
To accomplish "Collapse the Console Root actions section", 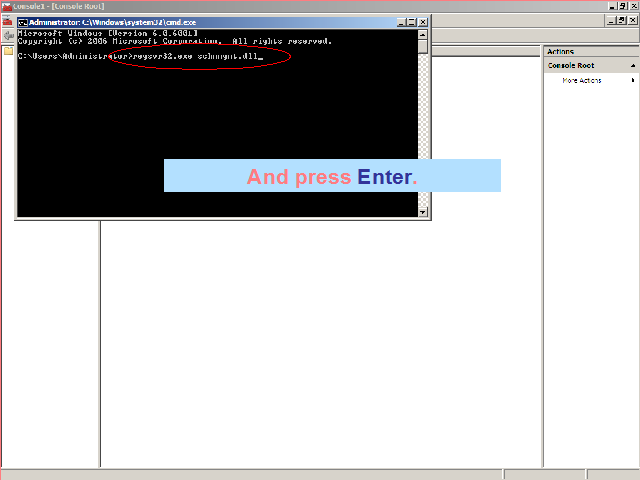I will coord(632,66).
